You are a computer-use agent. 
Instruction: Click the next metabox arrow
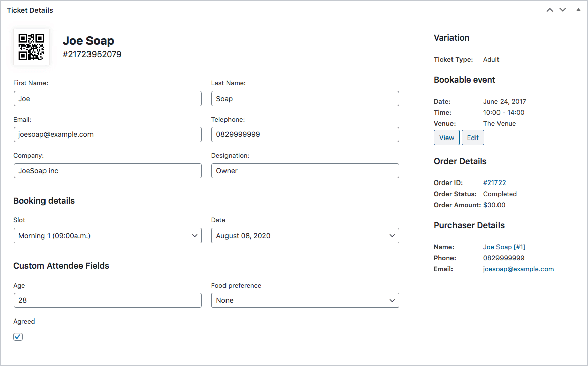pos(562,9)
